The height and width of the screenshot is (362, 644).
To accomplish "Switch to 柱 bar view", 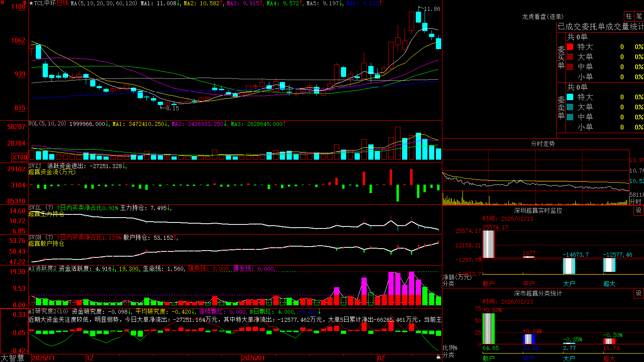I will [629, 16].
